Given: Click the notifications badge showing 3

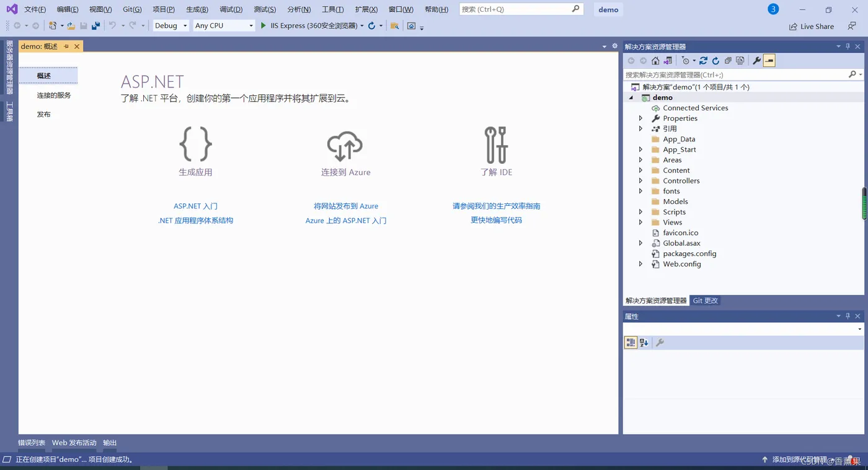Looking at the screenshot, I should (x=773, y=9).
